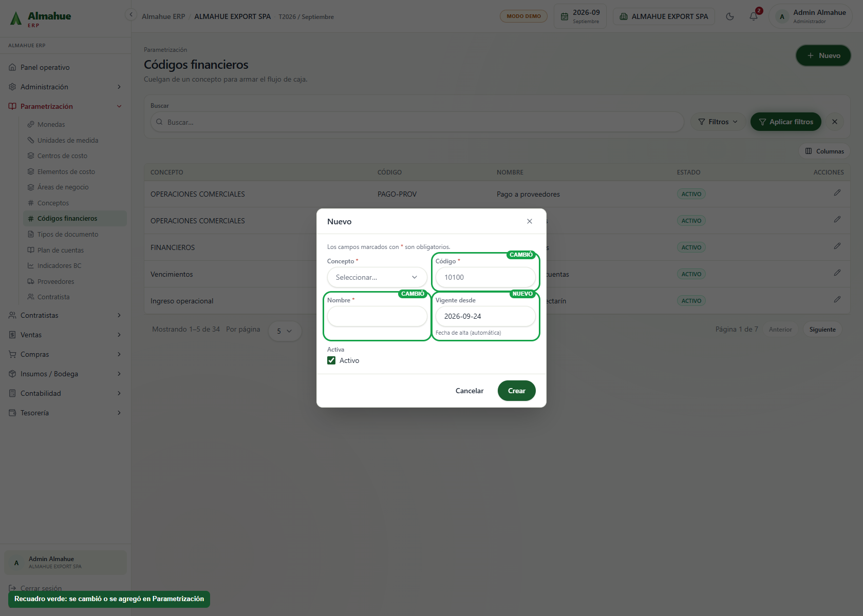Close the Nuevo dialog with X
This screenshot has width=863, height=616.
(x=530, y=221)
